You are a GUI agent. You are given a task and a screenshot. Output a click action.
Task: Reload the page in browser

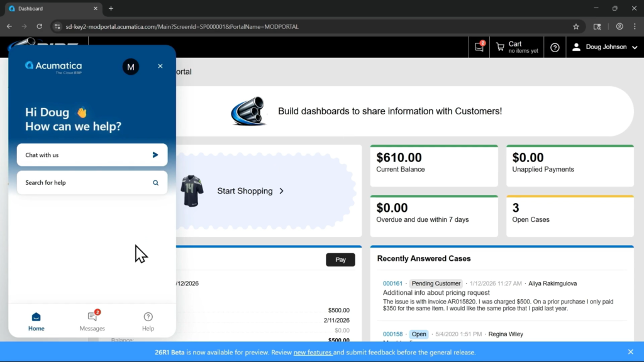pos(39,26)
